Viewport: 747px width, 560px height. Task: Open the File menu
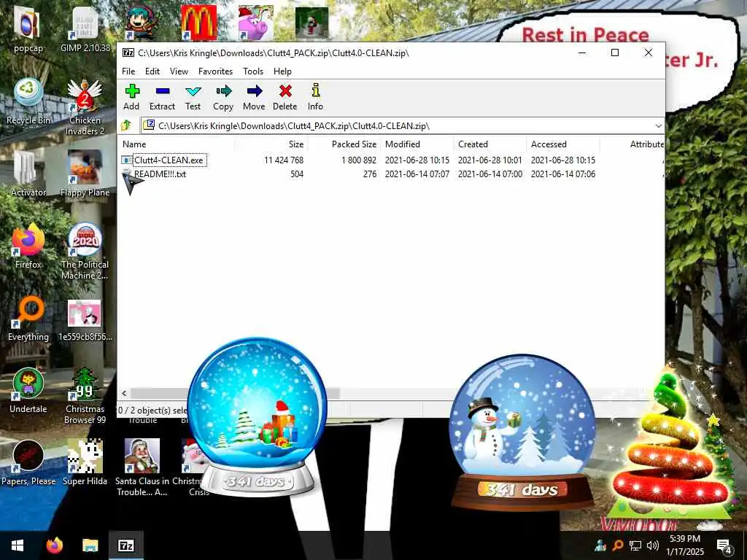click(128, 71)
